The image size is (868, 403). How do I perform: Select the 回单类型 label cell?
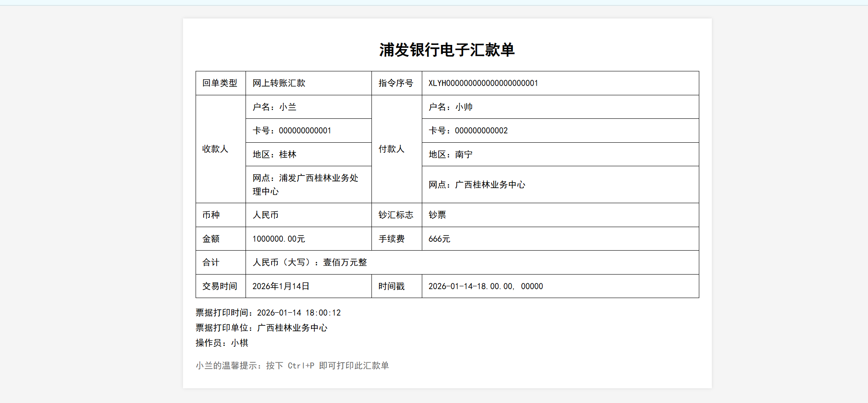click(x=221, y=83)
